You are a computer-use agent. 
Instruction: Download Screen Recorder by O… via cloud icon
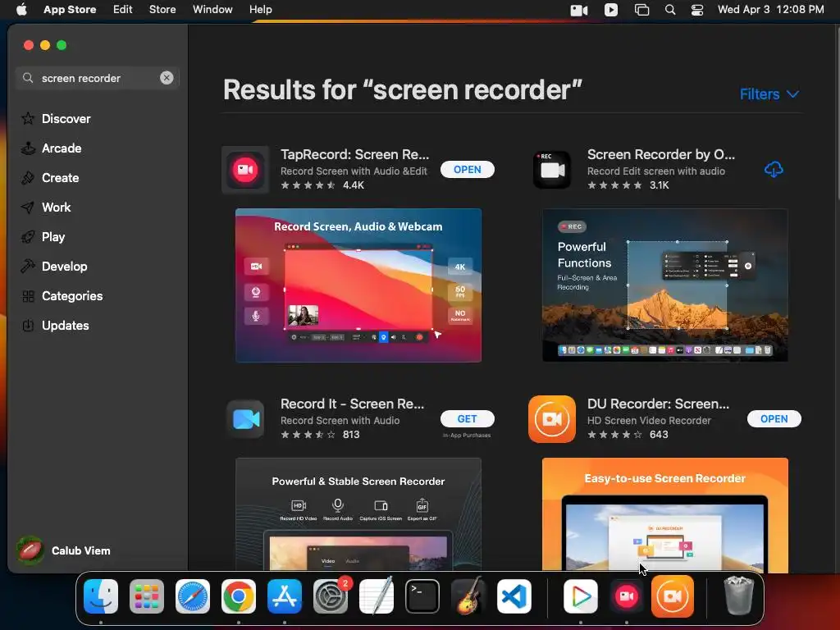point(774,169)
